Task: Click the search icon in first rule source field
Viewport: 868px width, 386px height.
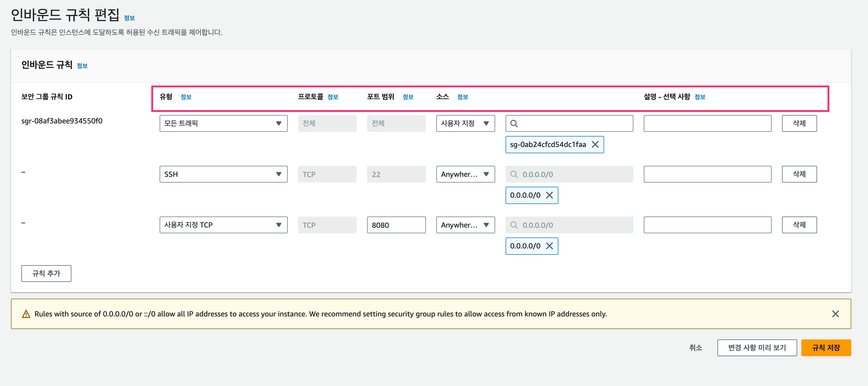Action: pos(514,123)
